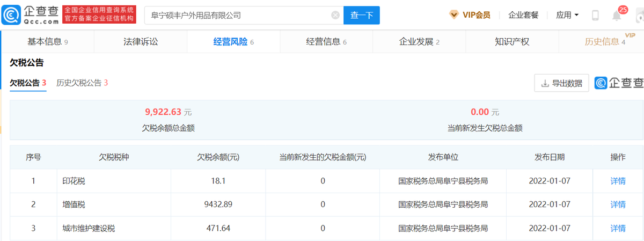Open the VIP会员 link

pos(476,15)
